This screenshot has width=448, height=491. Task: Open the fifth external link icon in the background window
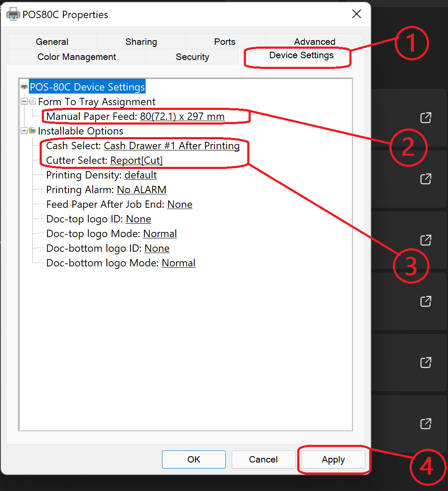[426, 363]
